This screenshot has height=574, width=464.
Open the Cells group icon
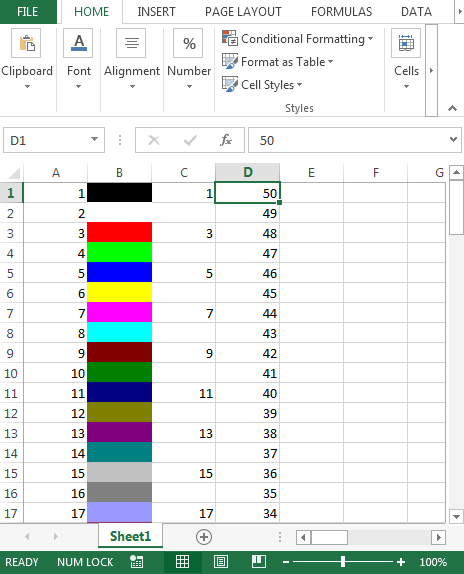coord(406,43)
